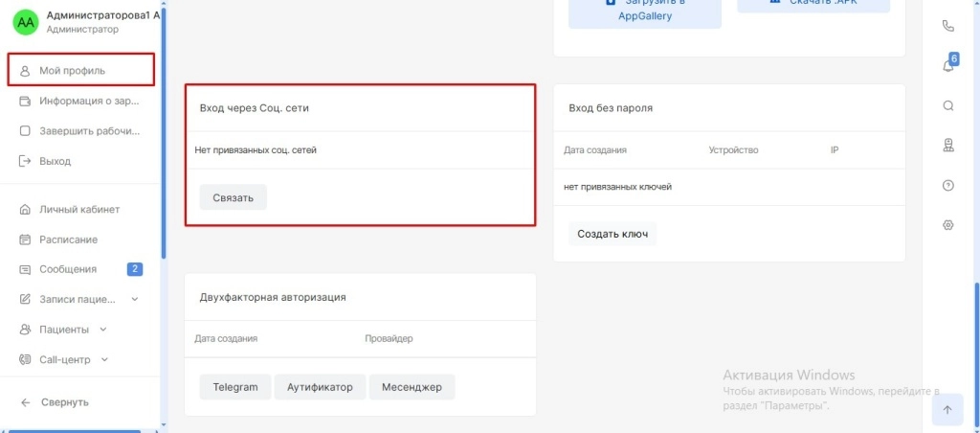Expand the Записи пациентов submenu chevron
This screenshot has width=980, height=433.
click(x=135, y=299)
